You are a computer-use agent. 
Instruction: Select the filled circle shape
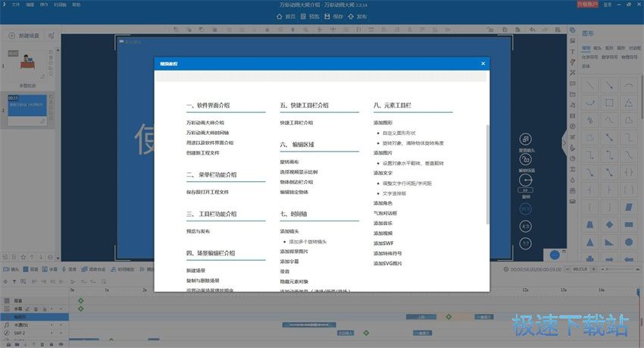pyautogui.click(x=629, y=242)
